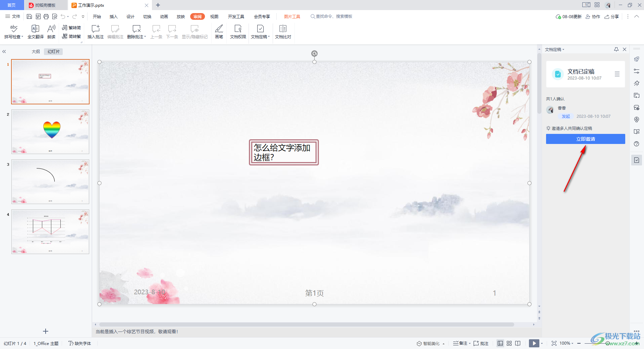Open slideshow options arrow next to play

542,343
